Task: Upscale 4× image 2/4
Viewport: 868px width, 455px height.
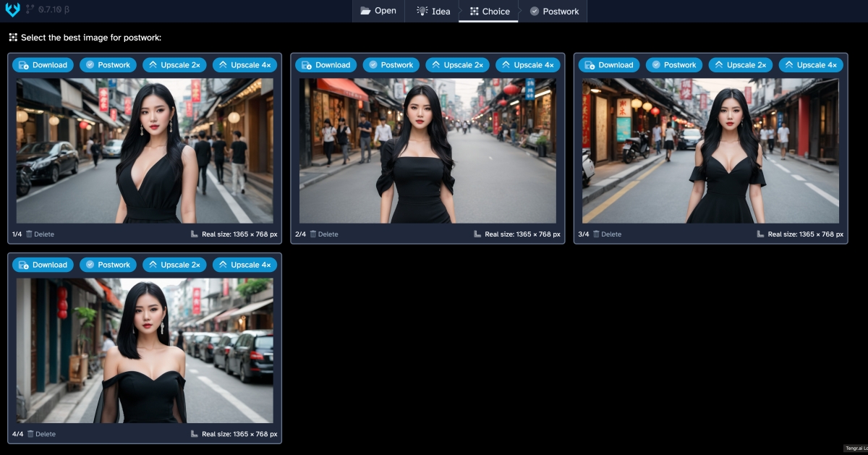Action: (x=527, y=65)
